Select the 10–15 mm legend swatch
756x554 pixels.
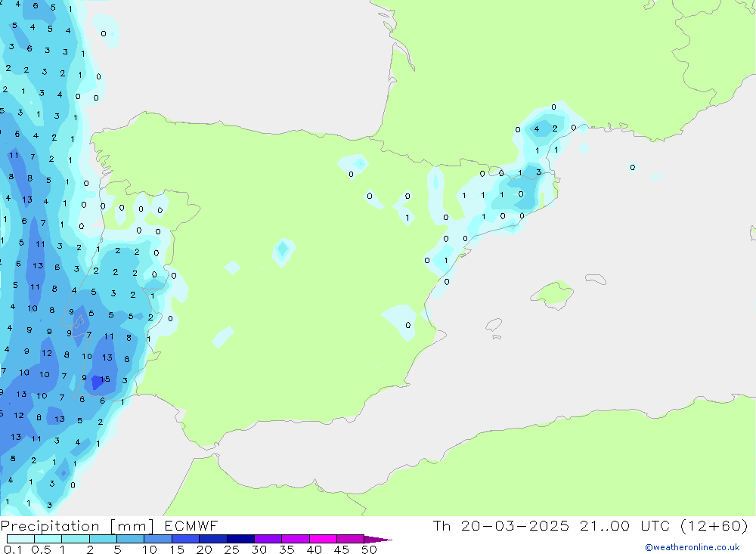pyautogui.click(x=158, y=539)
